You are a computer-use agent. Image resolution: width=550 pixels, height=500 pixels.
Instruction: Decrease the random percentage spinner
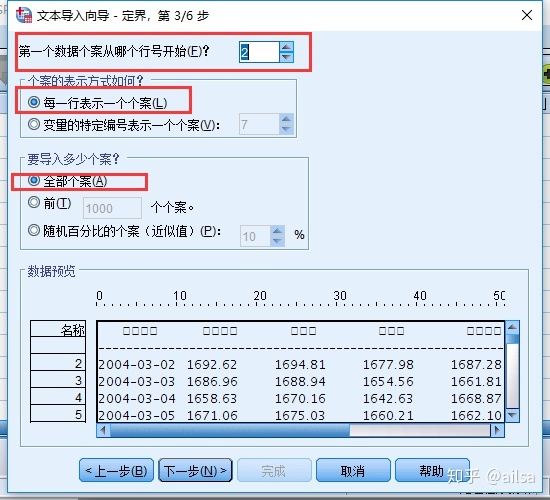(277, 241)
